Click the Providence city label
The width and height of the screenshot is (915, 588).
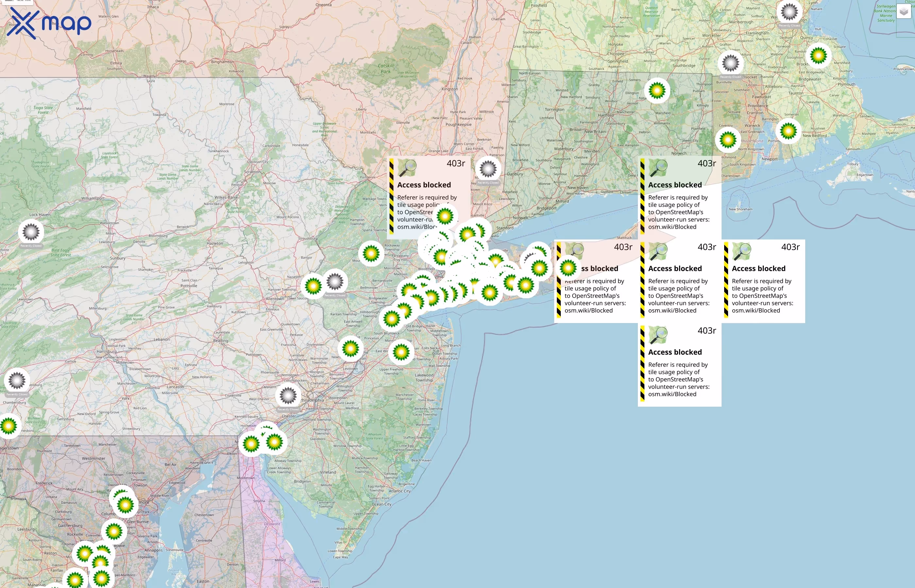(758, 106)
